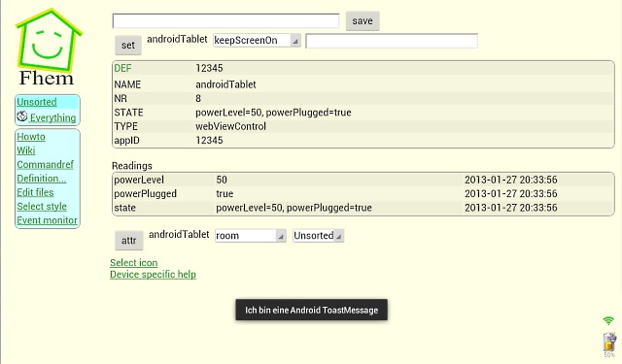Screen dimensions: 622x364
Task: Open the keepScreenOn command dropdown
Action: (x=257, y=41)
